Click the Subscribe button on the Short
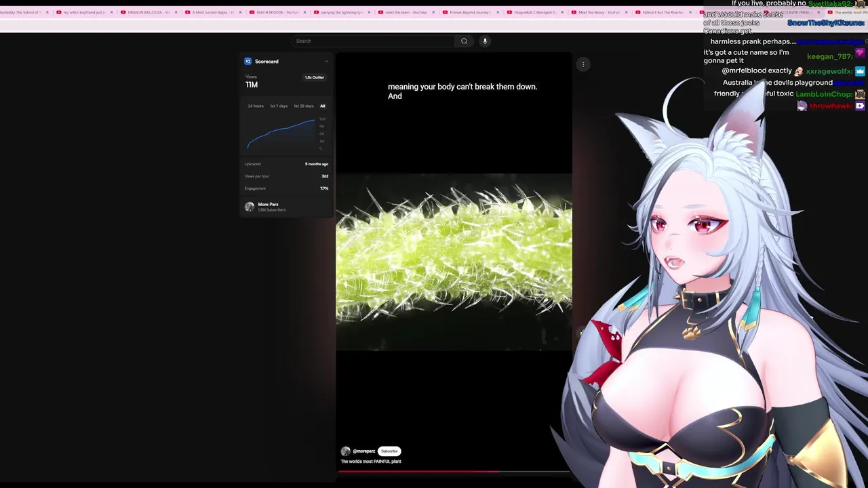 (389, 451)
